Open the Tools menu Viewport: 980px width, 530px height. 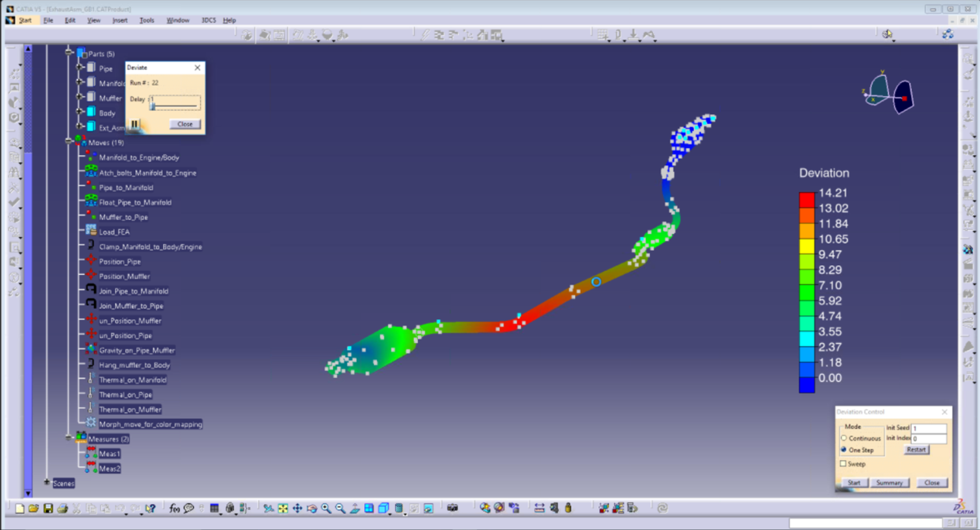[x=146, y=20]
